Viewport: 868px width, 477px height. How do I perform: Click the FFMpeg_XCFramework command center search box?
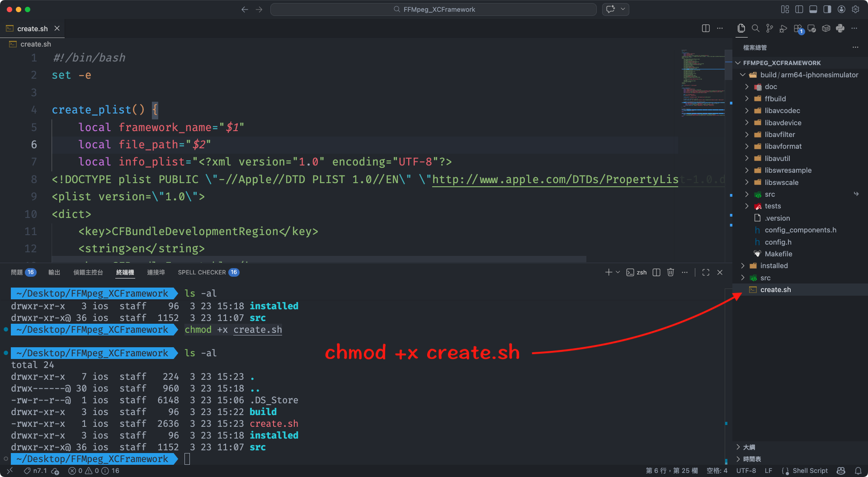433,9
